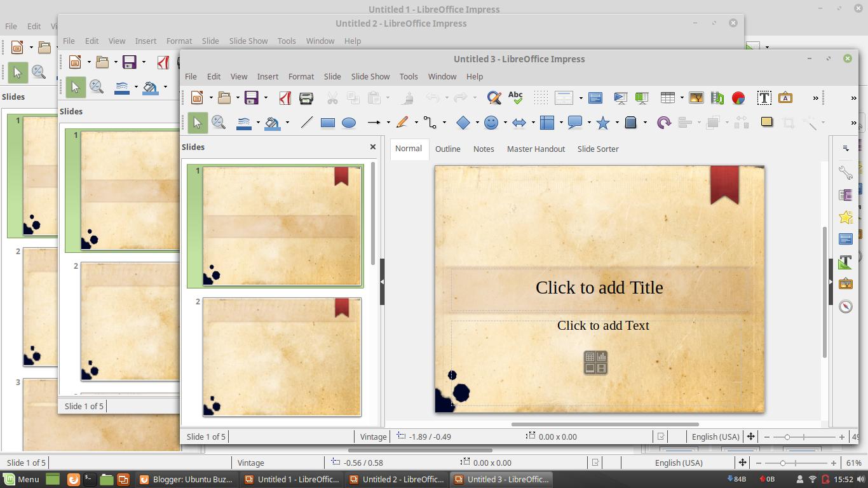This screenshot has height=488, width=868.
Task: Switch to Slide Sorter tab
Action: point(598,149)
